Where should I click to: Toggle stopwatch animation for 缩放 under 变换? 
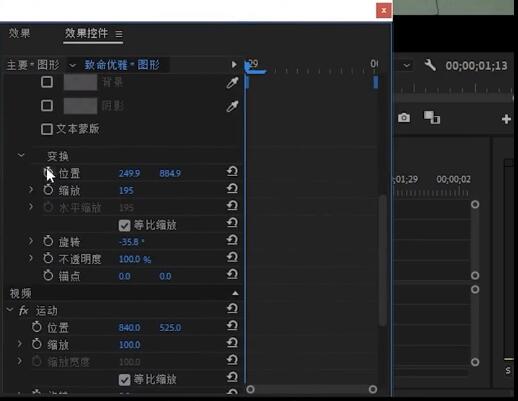[48, 190]
